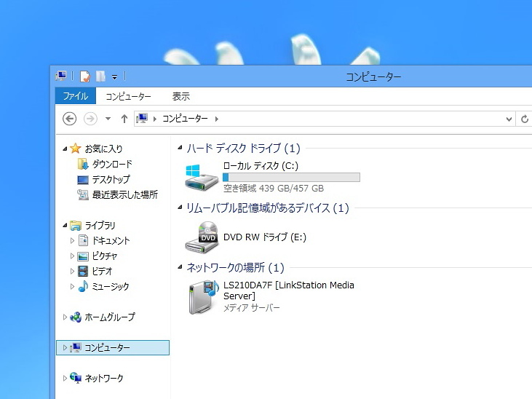Click the computer icon in the title bar
532x399 pixels.
[x=61, y=76]
